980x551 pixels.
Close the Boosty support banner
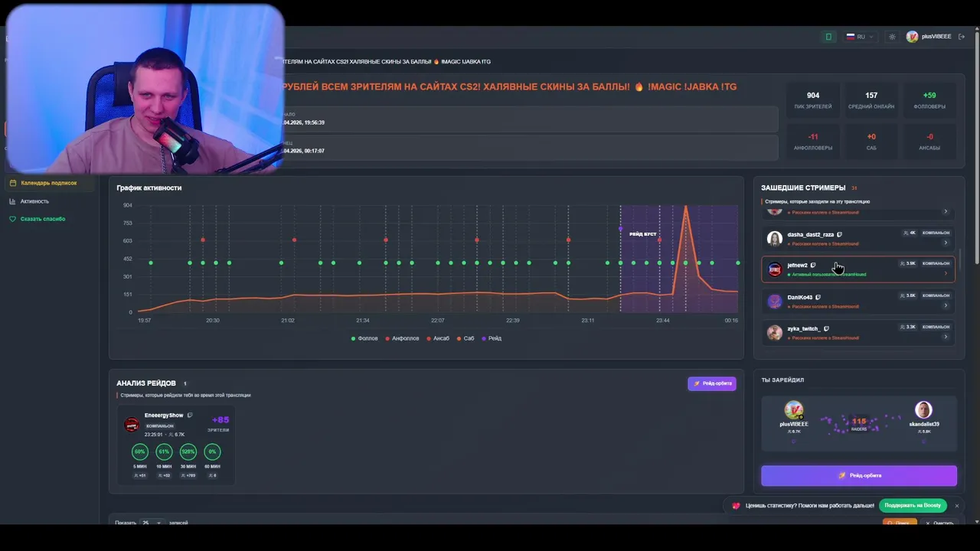pyautogui.click(x=956, y=506)
